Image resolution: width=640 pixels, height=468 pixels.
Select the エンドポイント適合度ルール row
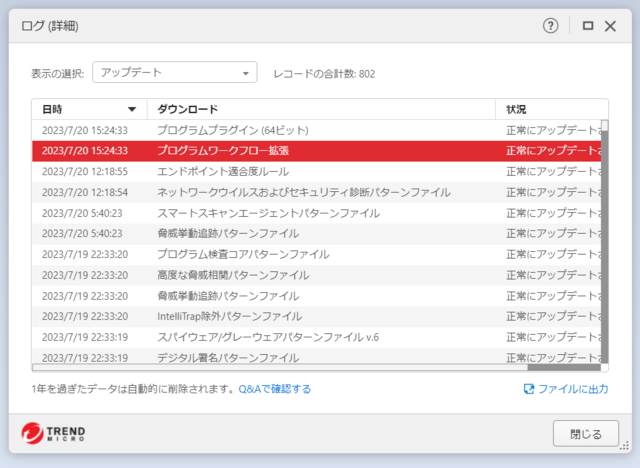coord(316,172)
